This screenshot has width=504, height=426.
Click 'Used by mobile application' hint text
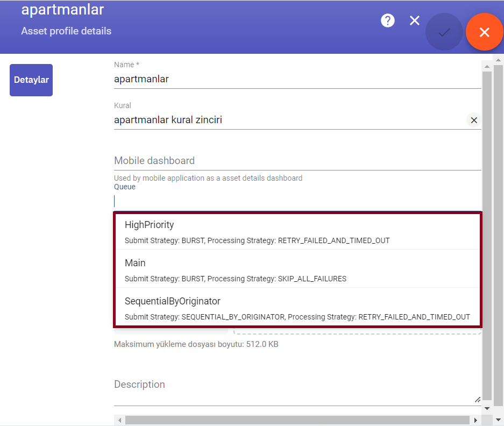point(208,178)
